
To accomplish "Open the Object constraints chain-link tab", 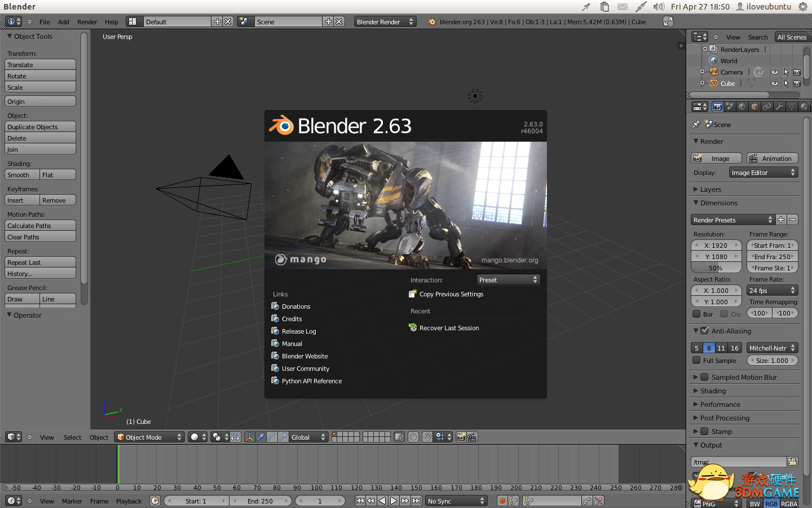I will [x=767, y=107].
